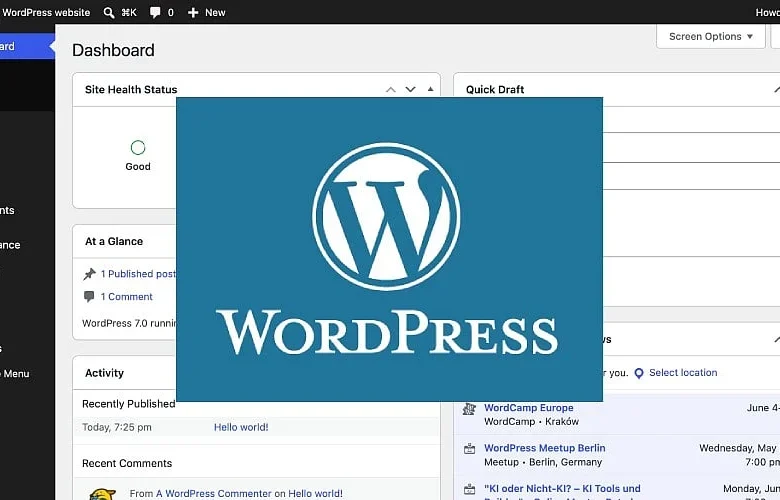Viewport: 780px width, 500px height.
Task: Click the Quick Draft panel heading
Action: [495, 90]
